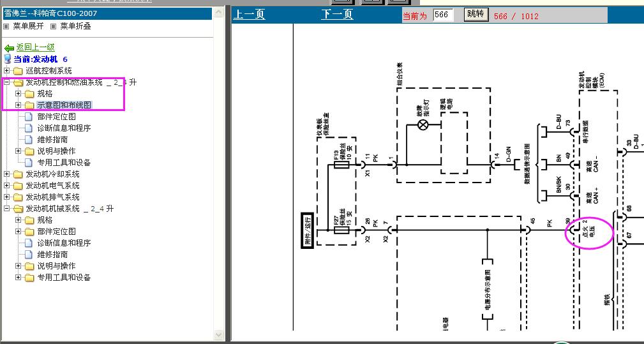Click the 菜单折叠 option
Screen dimensions: 644x344
coord(75,26)
